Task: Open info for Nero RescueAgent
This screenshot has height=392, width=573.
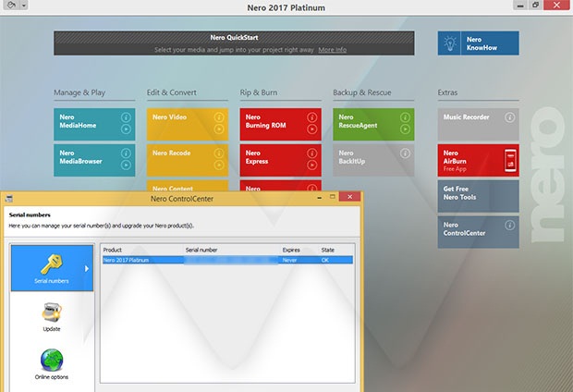Action: pyautogui.click(x=405, y=117)
